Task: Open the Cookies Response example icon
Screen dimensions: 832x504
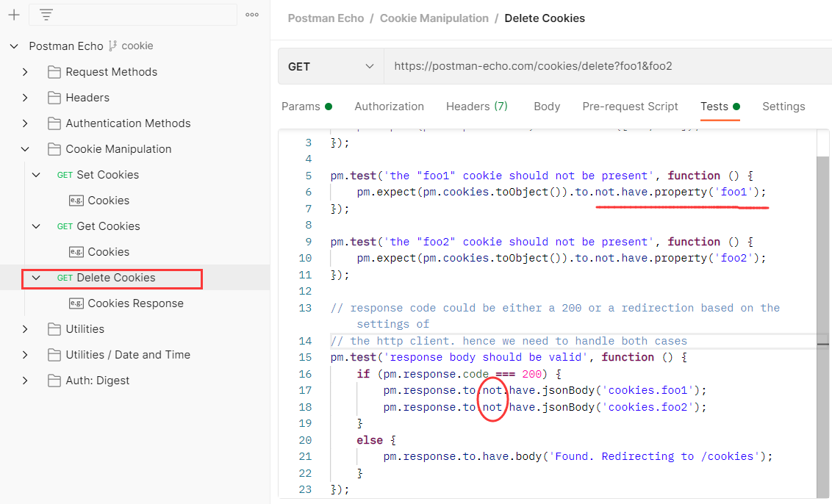Action: (x=76, y=303)
